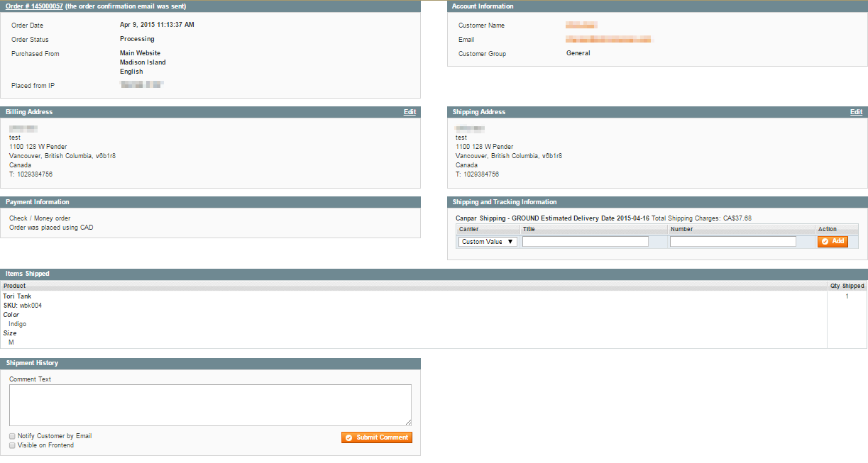
Task: Edit the Billing Address
Action: [410, 112]
